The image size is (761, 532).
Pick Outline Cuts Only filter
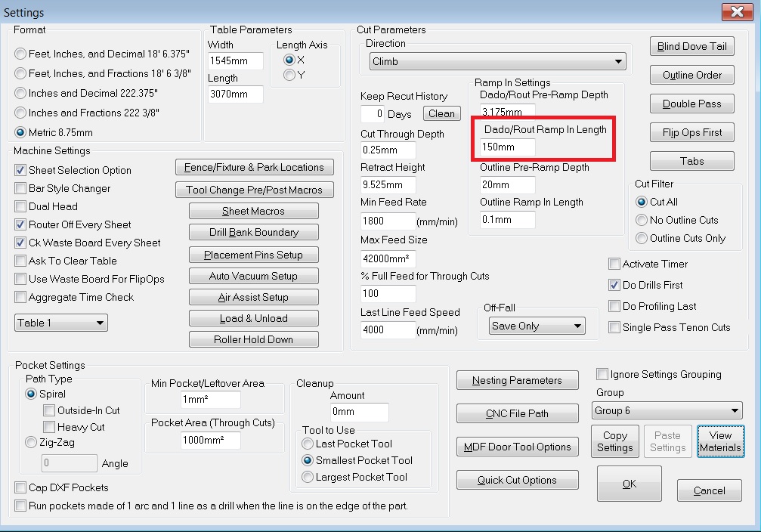[642, 238]
